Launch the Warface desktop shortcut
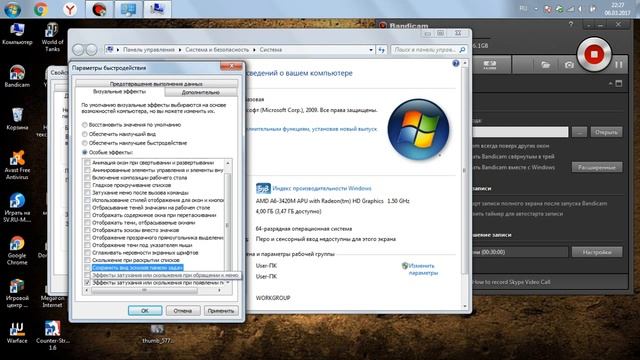 [x=17, y=332]
